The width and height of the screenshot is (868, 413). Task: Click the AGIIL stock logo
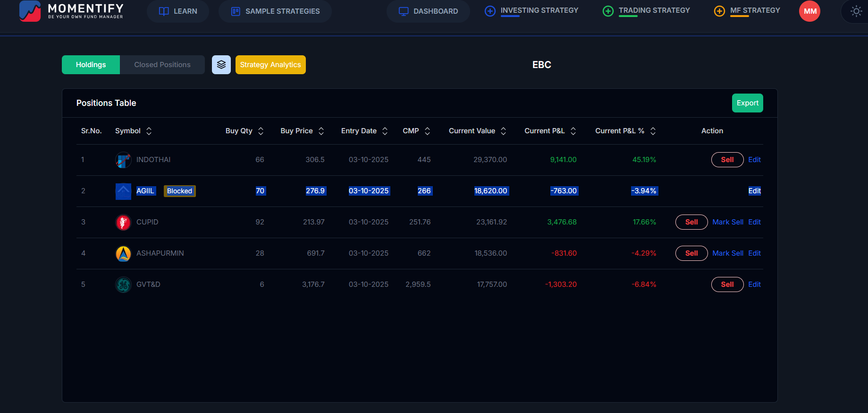[x=123, y=191]
